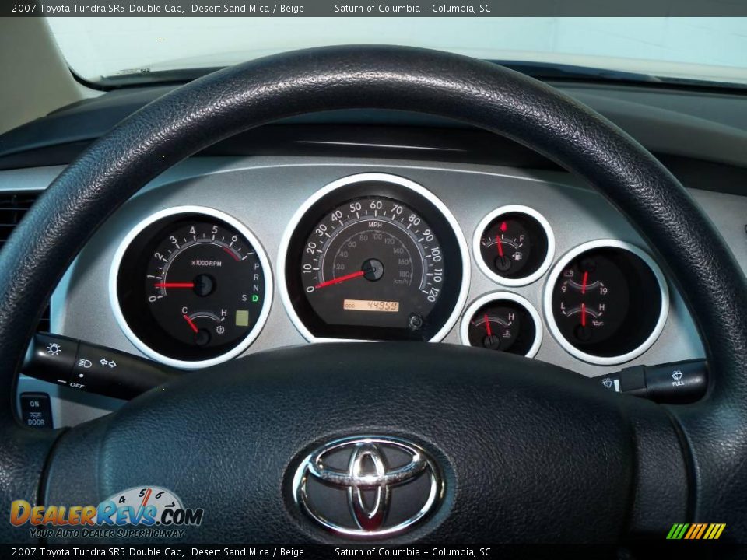The height and width of the screenshot is (560, 747).
Task: Click the x1000 RPM label on the tachometer
Action: [205, 264]
